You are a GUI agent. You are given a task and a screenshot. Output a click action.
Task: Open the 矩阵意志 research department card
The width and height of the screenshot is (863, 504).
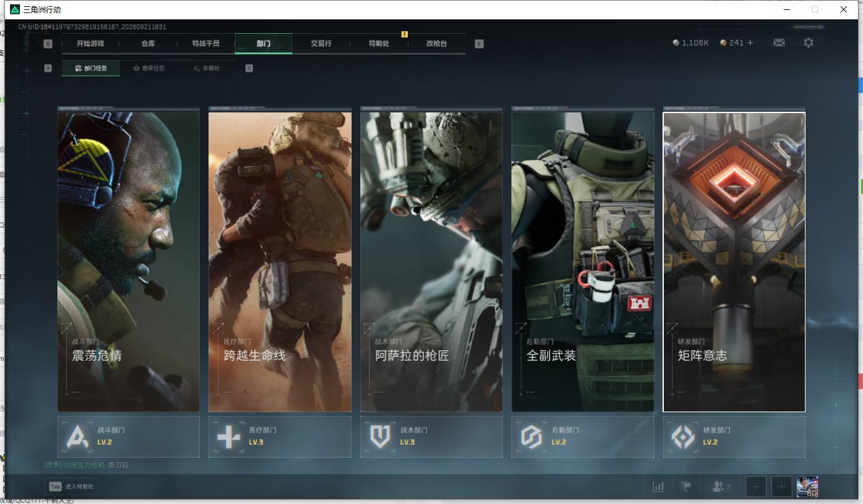click(x=734, y=262)
